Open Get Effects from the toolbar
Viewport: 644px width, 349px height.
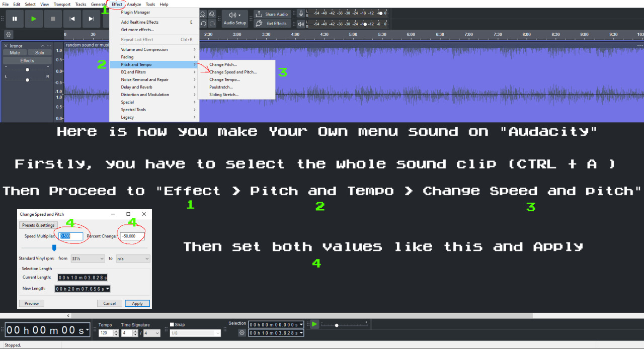click(x=272, y=23)
